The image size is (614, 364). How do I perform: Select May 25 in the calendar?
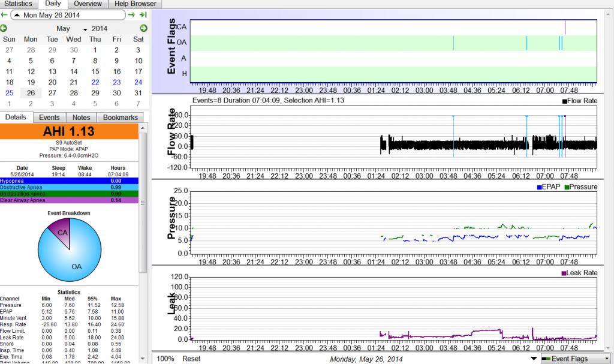click(9, 93)
